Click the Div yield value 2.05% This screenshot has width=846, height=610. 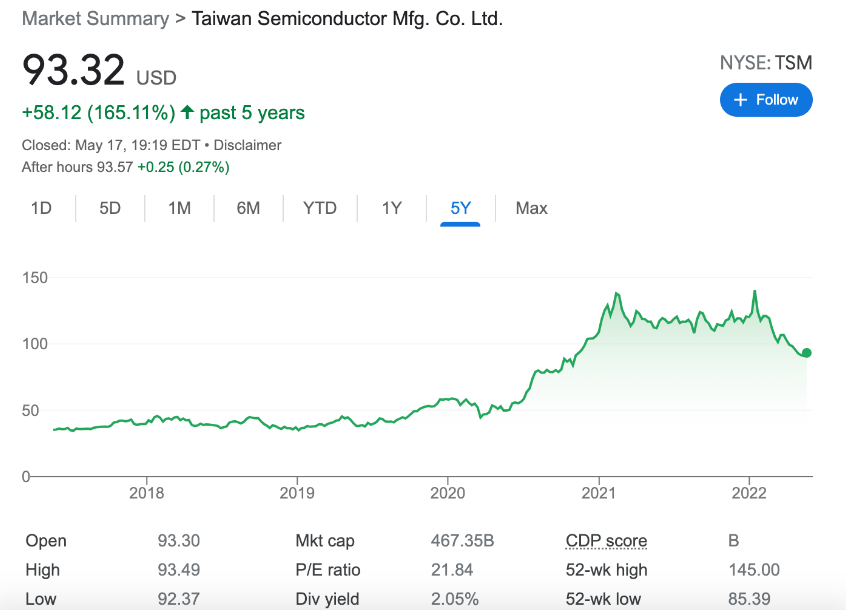pos(455,599)
